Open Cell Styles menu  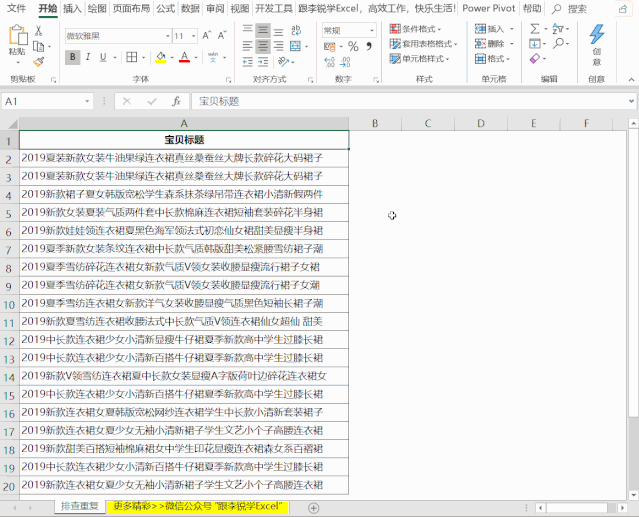point(419,59)
